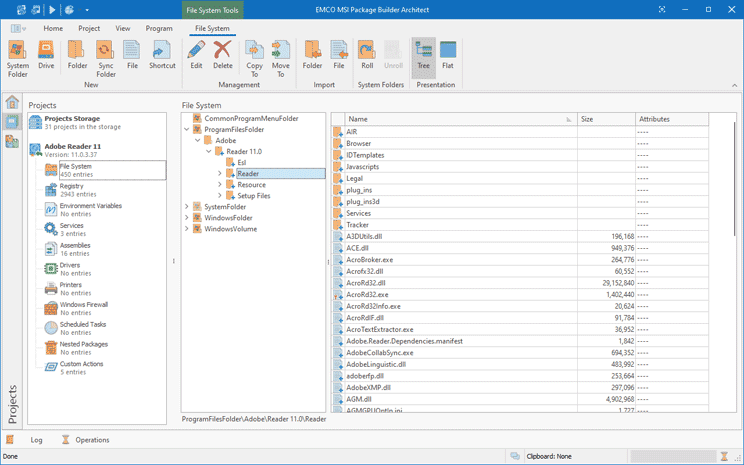Expand the Resource folder tree node
Screen dimensions: 744x465
pyautogui.click(x=220, y=185)
